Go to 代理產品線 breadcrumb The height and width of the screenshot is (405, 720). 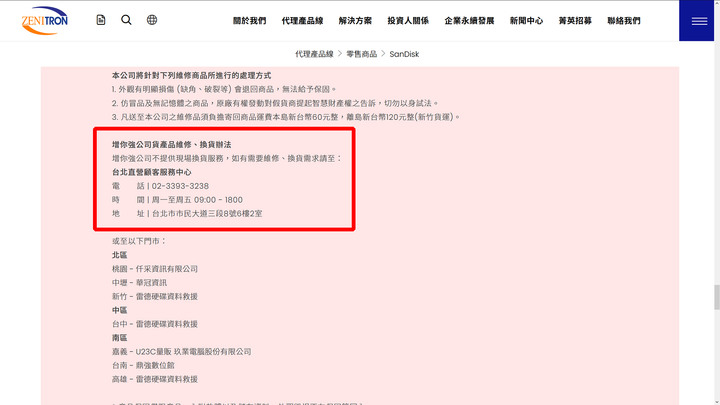[x=314, y=54]
